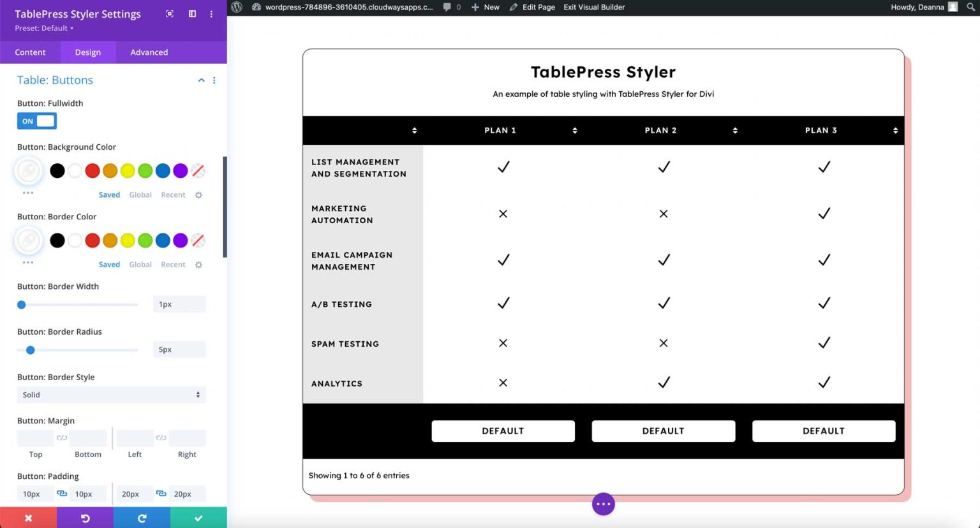Toggle off the Button: Fullwidth switch

click(36, 121)
